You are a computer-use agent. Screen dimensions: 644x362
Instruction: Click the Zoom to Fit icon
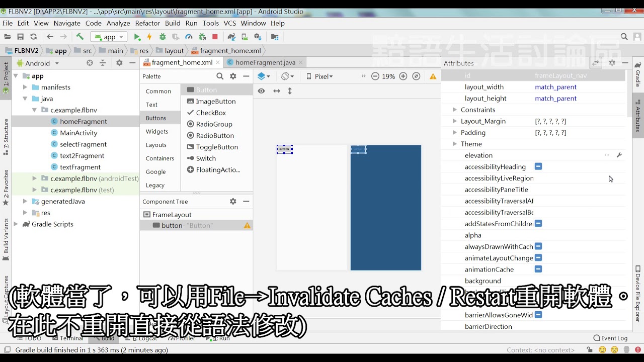tap(416, 76)
